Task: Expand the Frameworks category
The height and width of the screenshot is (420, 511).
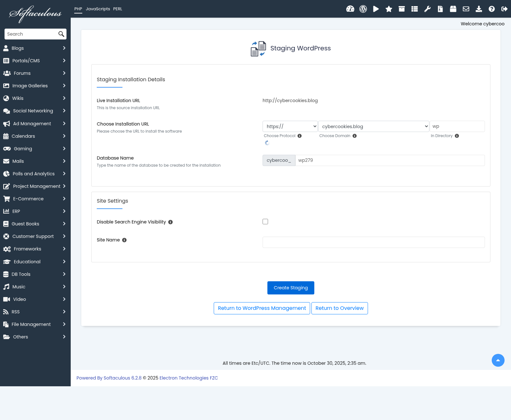Action: (x=35, y=249)
